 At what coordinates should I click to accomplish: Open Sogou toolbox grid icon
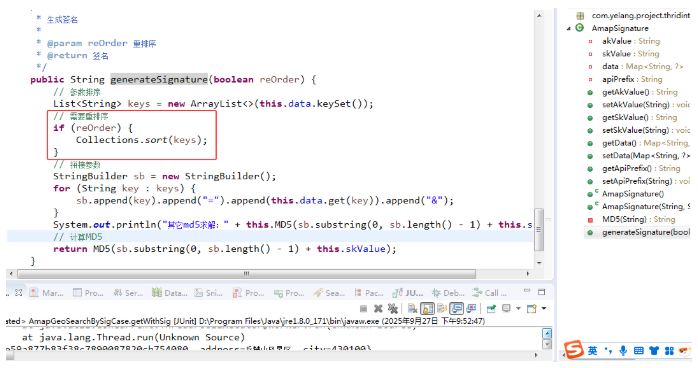669,351
